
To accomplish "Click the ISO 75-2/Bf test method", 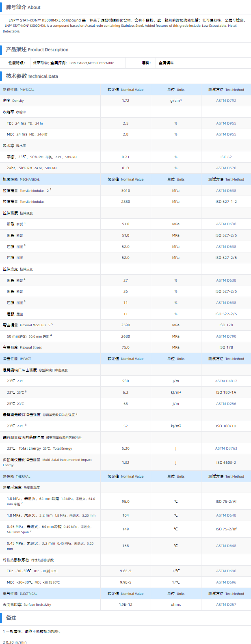I will pos(226,529).
